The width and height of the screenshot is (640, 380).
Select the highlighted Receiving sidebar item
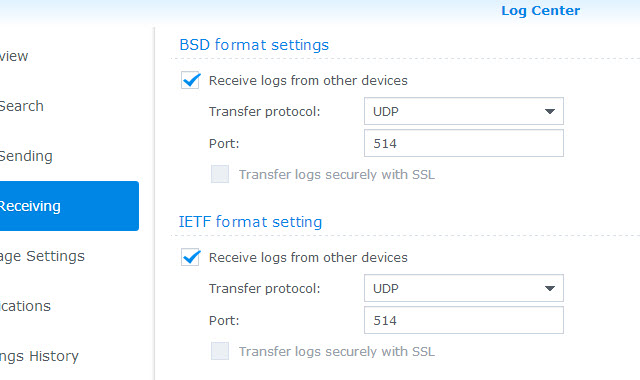(69, 206)
